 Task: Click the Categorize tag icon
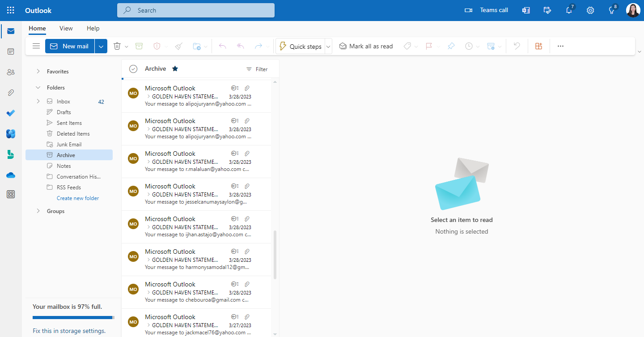point(407,46)
